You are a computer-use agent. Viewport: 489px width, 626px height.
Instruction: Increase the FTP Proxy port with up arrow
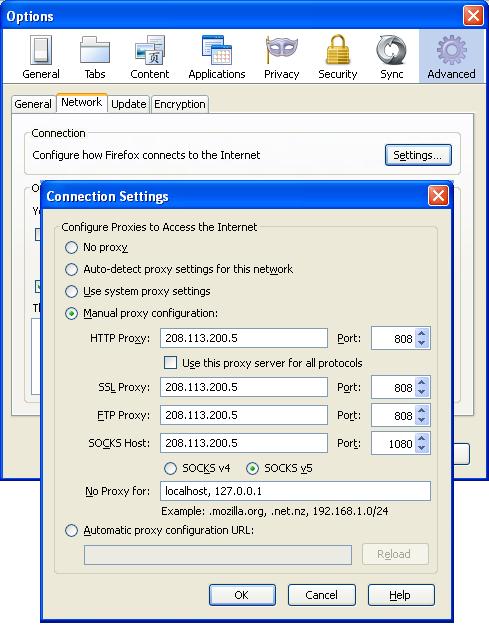click(422, 410)
